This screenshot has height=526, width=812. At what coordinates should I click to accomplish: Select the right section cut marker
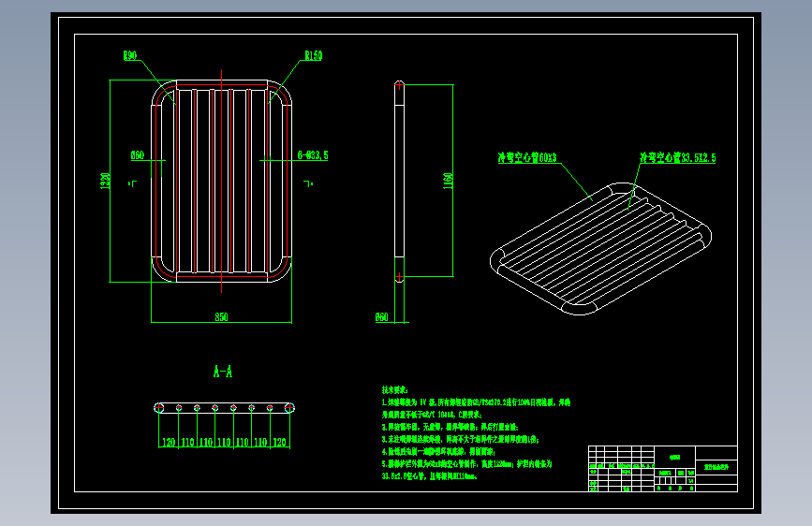click(x=308, y=183)
